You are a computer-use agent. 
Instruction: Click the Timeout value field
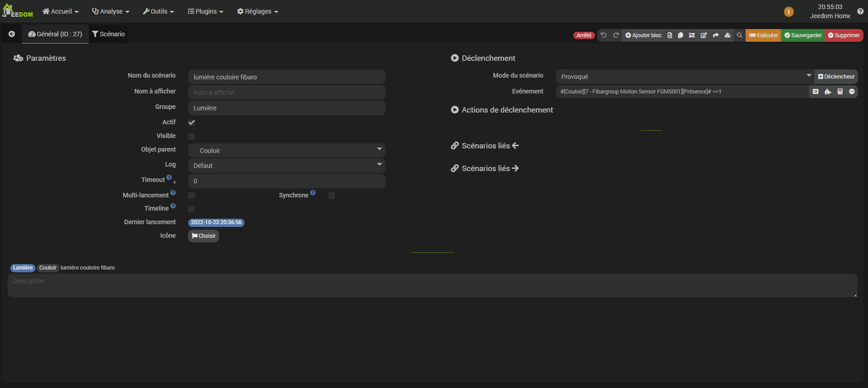click(287, 181)
